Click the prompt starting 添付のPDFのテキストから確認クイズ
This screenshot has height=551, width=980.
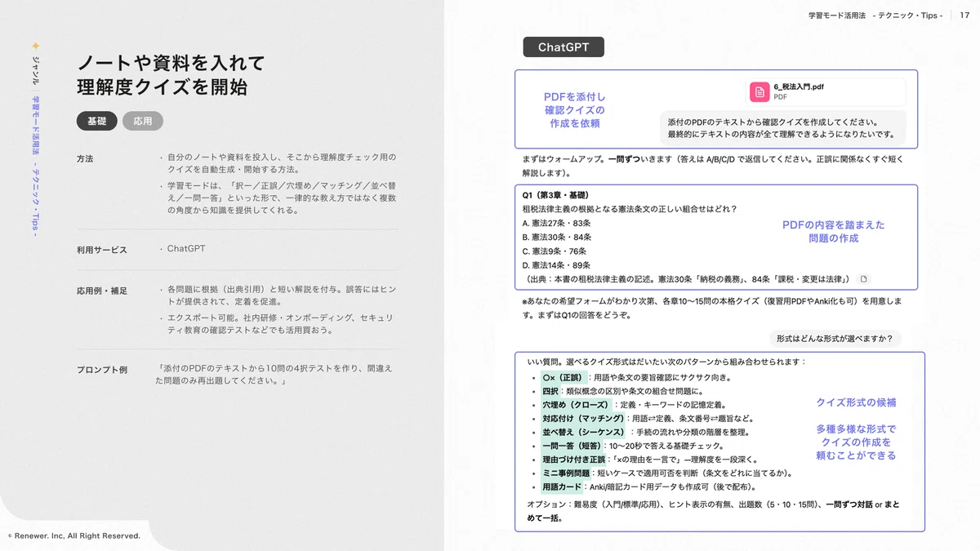pyautogui.click(x=782, y=128)
